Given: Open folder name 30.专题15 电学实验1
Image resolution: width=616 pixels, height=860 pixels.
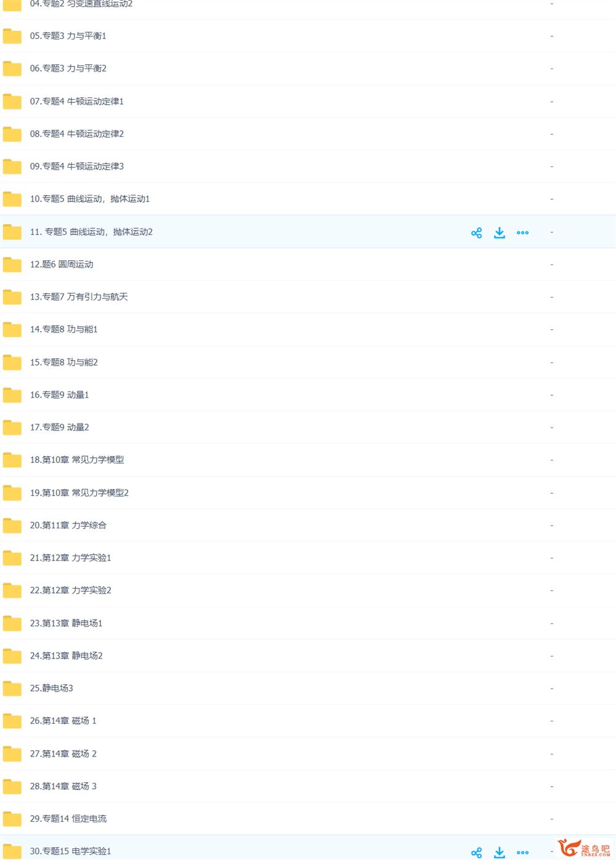Looking at the screenshot, I should (71, 851).
